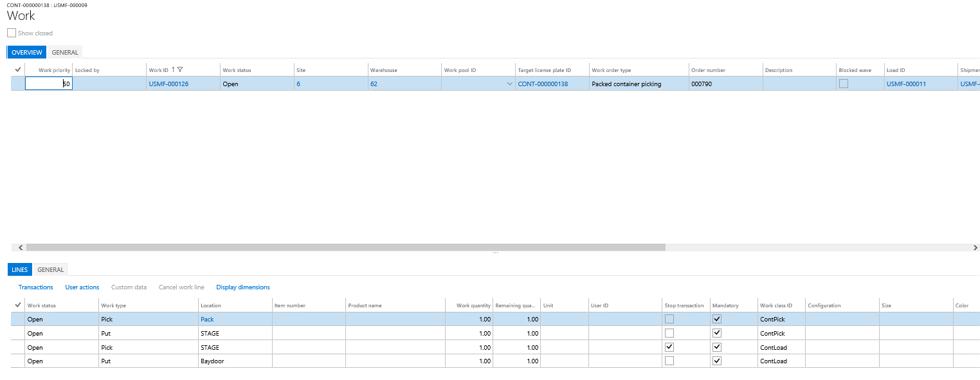Click select-all checkmark in upper grid header

tap(17, 69)
